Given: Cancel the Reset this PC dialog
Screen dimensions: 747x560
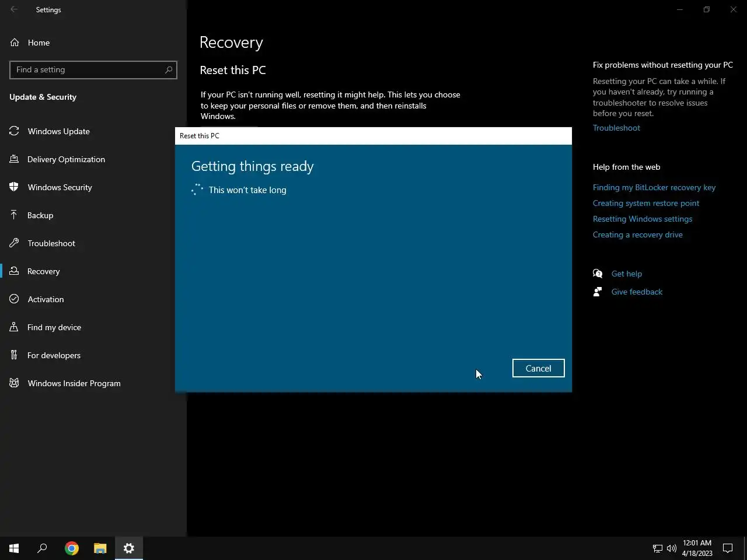Looking at the screenshot, I should coord(538,368).
